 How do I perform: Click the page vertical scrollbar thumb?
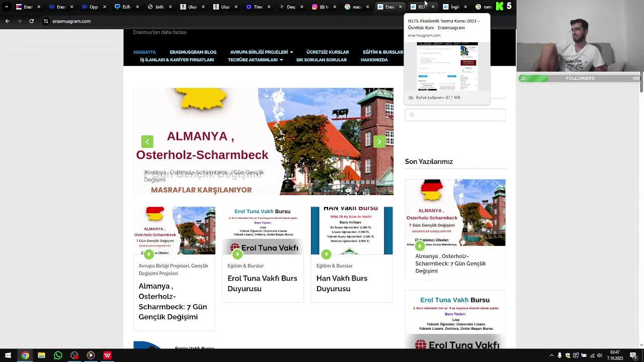(641, 83)
